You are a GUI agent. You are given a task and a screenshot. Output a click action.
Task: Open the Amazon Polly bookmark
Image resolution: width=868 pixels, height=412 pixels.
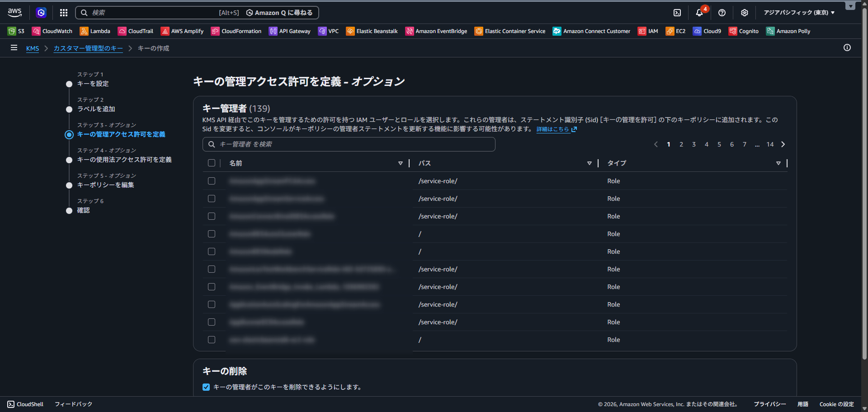coord(788,31)
